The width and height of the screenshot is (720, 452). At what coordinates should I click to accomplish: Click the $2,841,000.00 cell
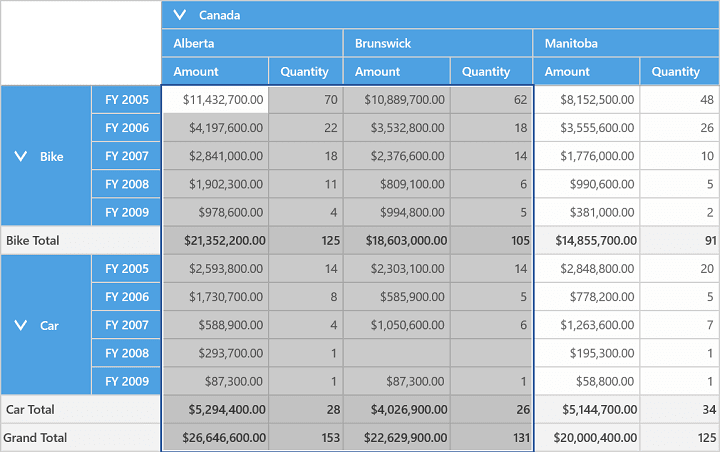(x=215, y=156)
